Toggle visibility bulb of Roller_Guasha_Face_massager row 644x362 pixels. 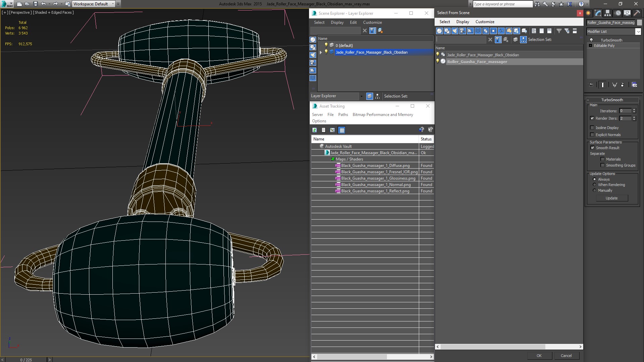click(438, 61)
